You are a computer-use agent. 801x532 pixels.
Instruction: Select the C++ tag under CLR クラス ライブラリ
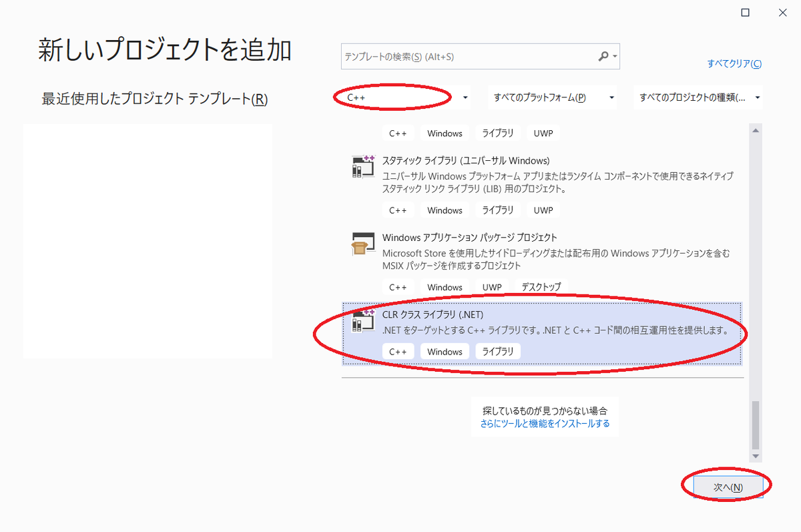398,351
